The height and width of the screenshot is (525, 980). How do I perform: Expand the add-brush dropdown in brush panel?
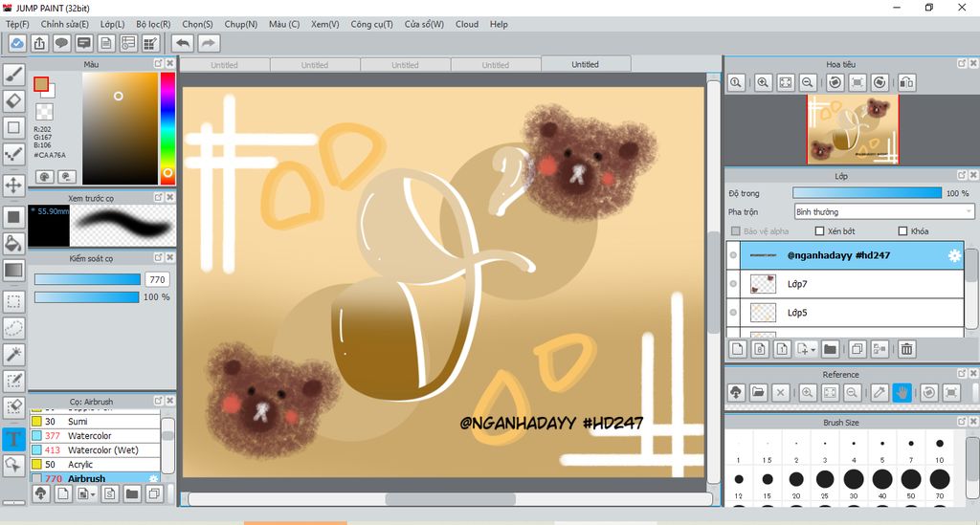pyautogui.click(x=93, y=494)
